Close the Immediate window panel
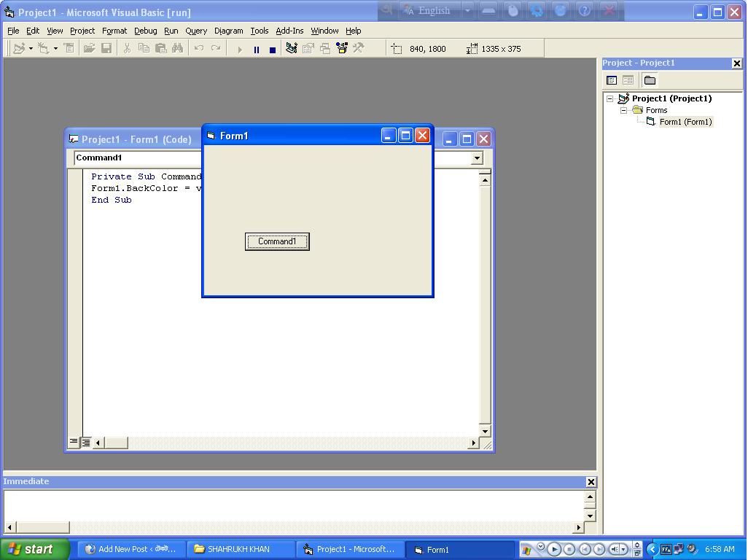Screen dimensions: 748x560 591,482
